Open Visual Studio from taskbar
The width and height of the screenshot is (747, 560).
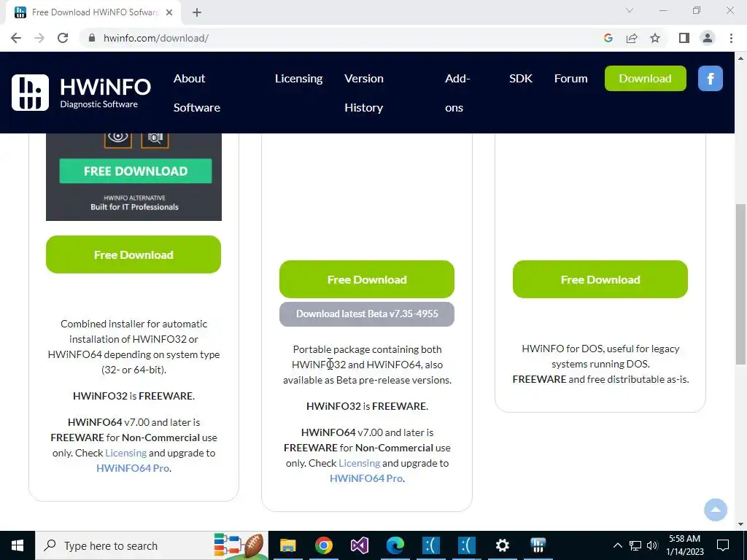[359, 545]
